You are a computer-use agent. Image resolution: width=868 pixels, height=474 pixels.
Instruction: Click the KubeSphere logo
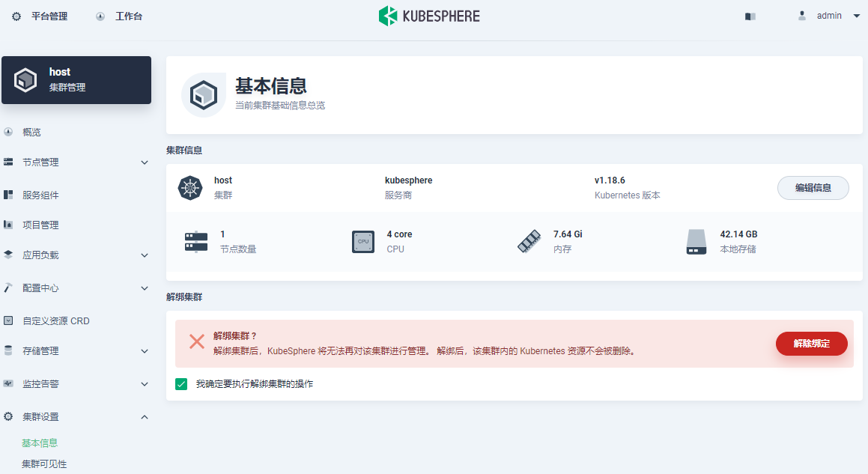429,16
